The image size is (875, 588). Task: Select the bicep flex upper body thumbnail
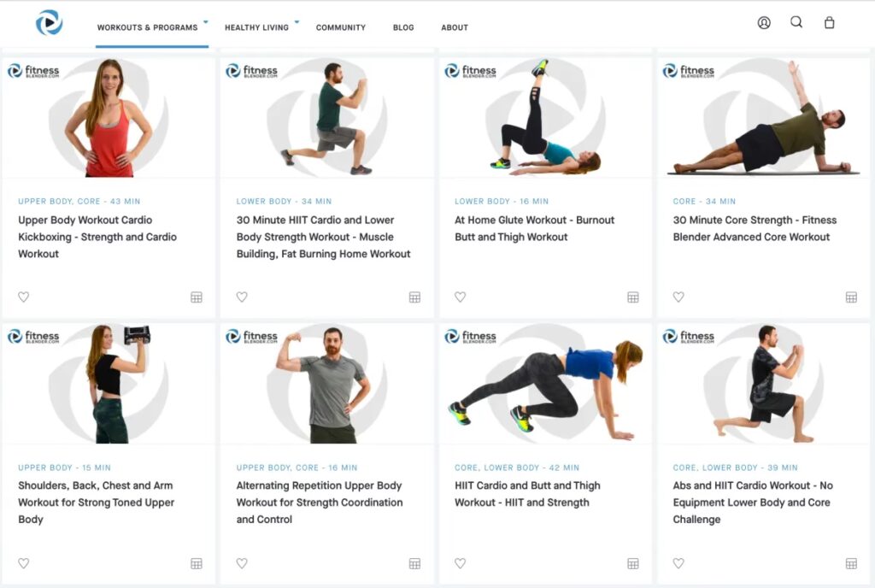(326, 384)
